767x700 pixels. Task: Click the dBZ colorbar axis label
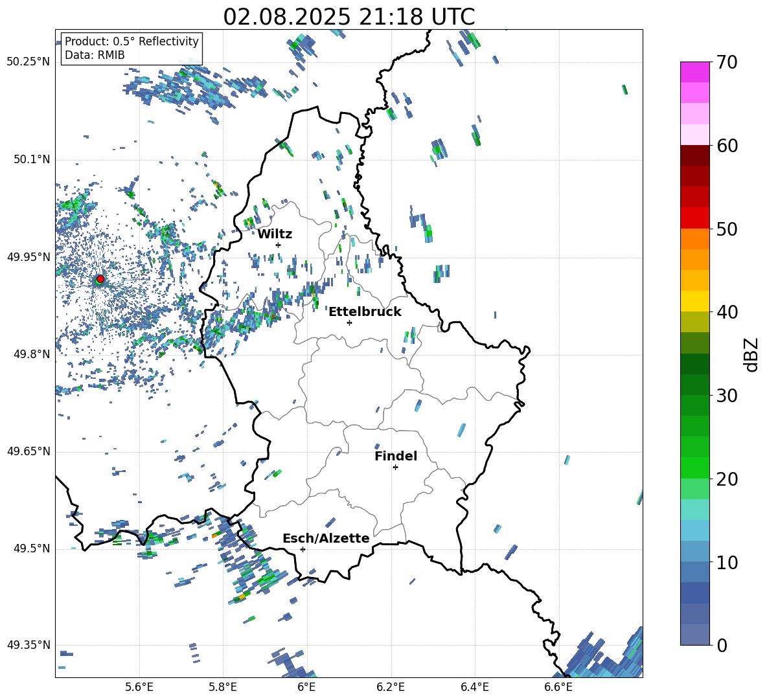click(x=751, y=354)
